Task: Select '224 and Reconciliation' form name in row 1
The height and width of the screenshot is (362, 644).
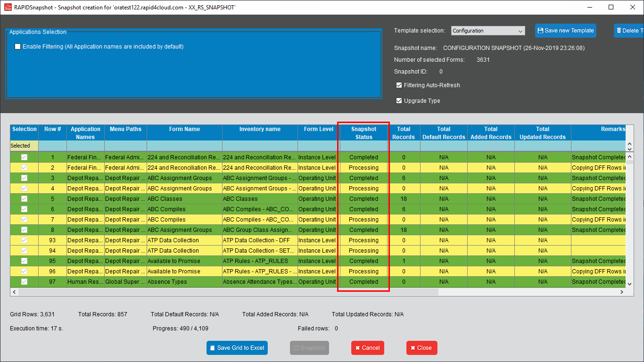Action: pos(185,157)
